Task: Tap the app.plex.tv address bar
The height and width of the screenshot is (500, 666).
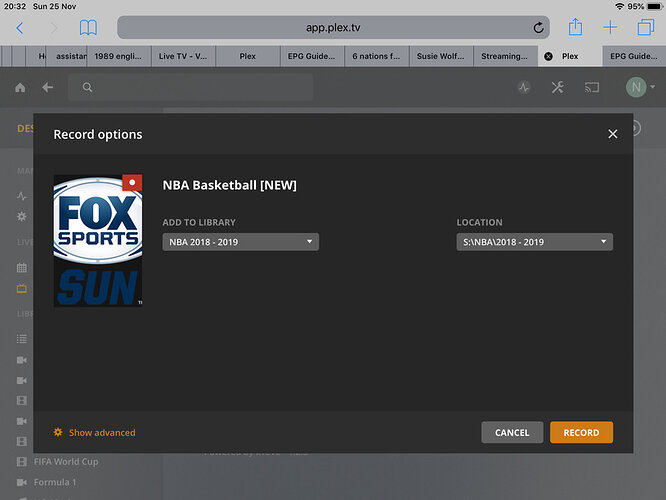Action: coord(333,28)
